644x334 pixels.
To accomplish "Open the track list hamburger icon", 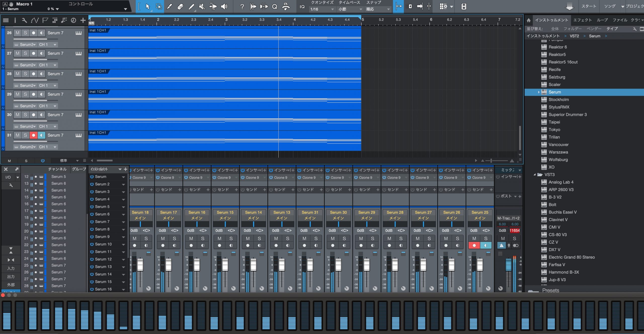I will (x=6, y=20).
